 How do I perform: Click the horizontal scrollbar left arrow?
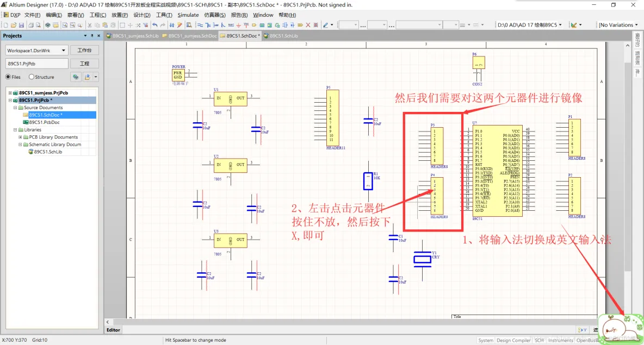pos(108,322)
